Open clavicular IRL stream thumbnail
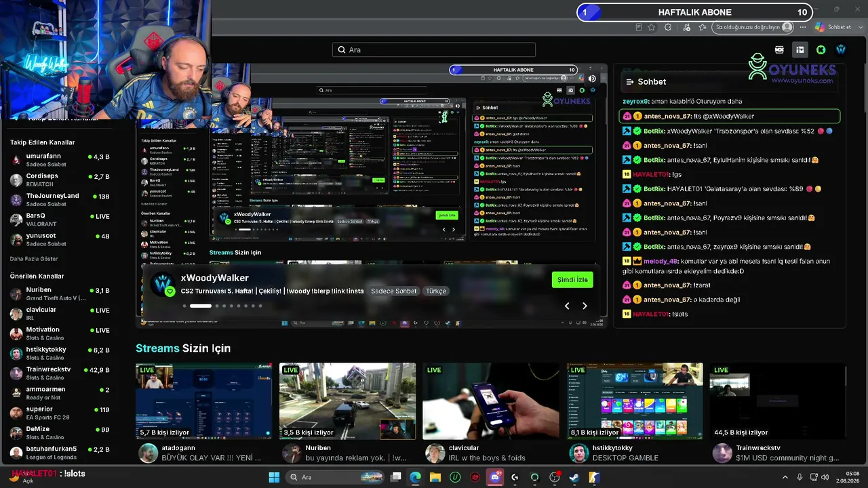This screenshot has height=488, width=868. tap(491, 401)
